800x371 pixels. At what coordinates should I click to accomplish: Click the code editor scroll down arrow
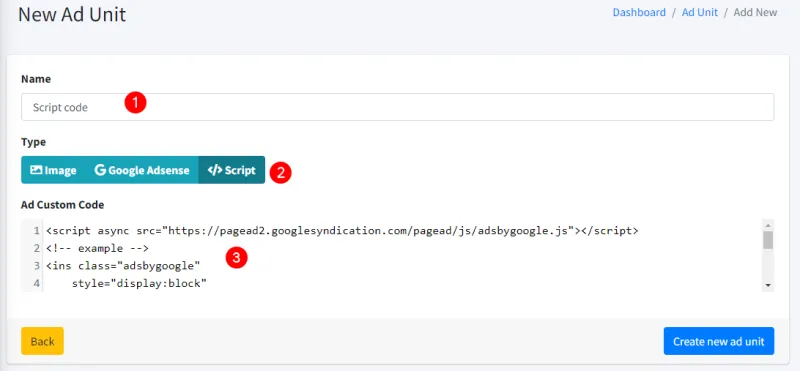click(x=768, y=286)
